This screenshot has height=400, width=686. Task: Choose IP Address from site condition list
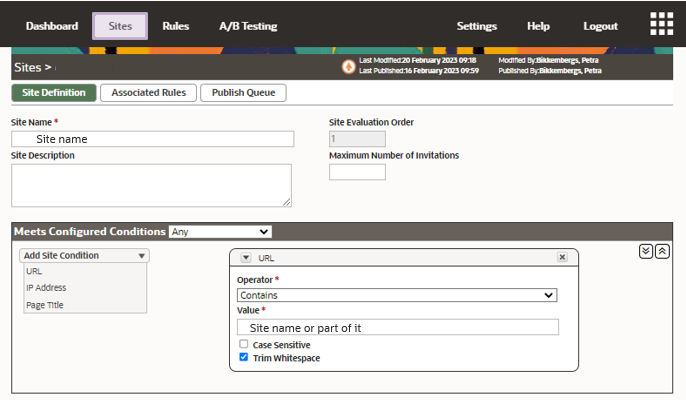[46, 288]
